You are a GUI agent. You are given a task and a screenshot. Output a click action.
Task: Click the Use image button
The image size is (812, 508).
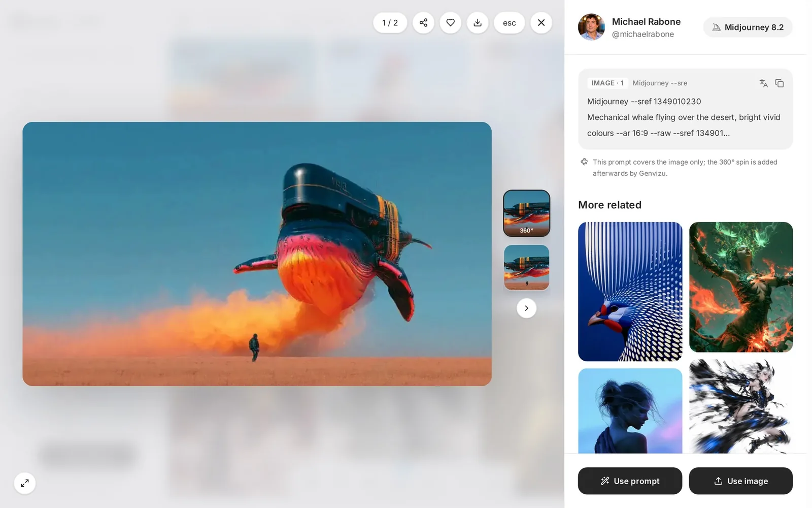(x=740, y=481)
